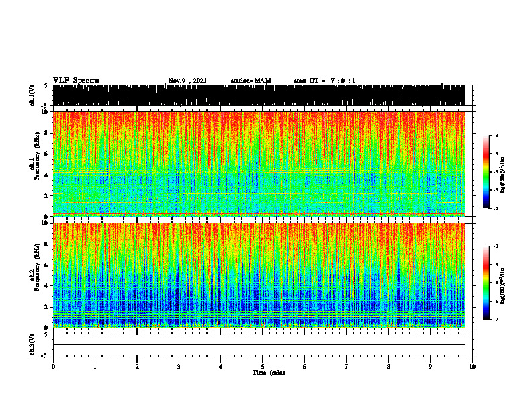The width and height of the screenshot is (532, 411).
Task: Click the ch.1 frequency axis "4" tick label
Action: (47, 175)
